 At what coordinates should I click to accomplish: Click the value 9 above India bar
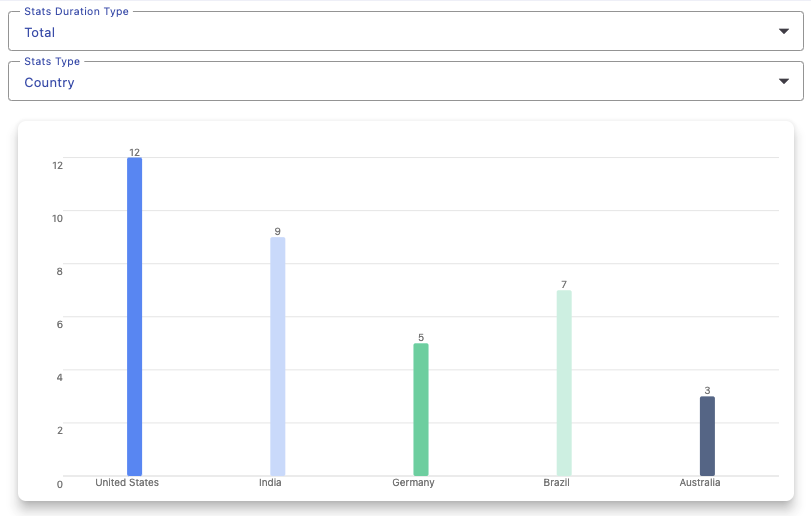point(278,232)
